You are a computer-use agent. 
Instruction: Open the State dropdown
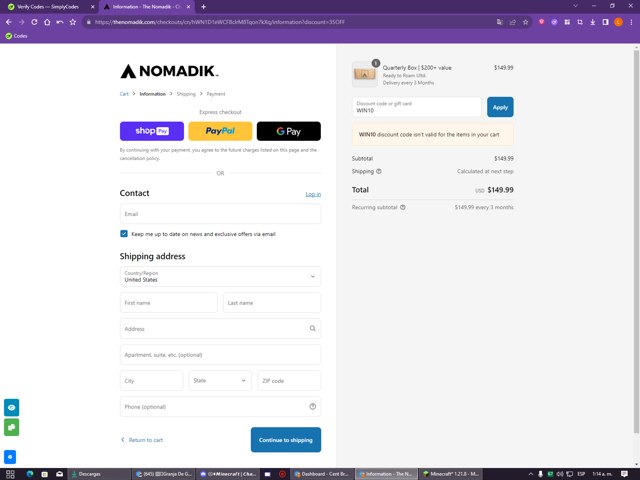(x=220, y=380)
